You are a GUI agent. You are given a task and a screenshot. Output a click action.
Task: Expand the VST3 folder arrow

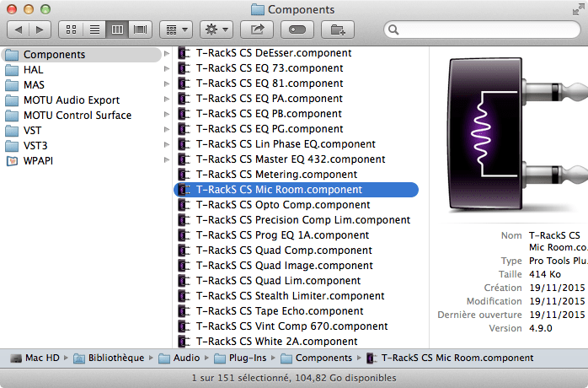(x=166, y=146)
